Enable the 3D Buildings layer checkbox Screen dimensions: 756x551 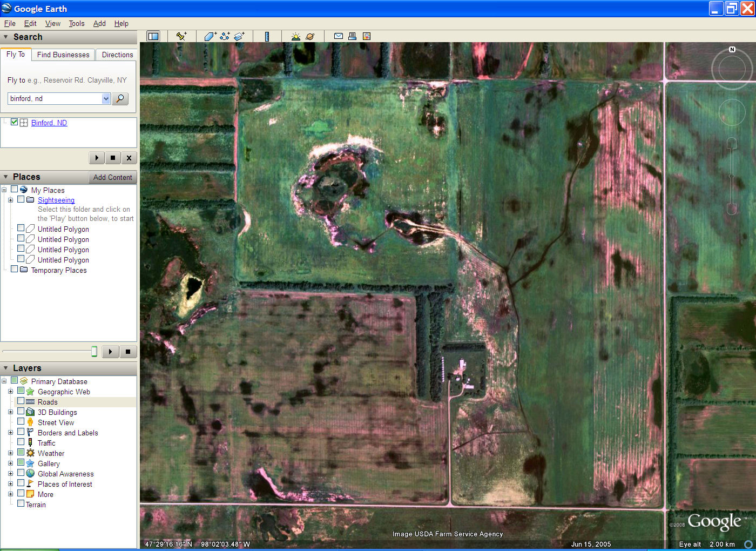click(x=21, y=412)
